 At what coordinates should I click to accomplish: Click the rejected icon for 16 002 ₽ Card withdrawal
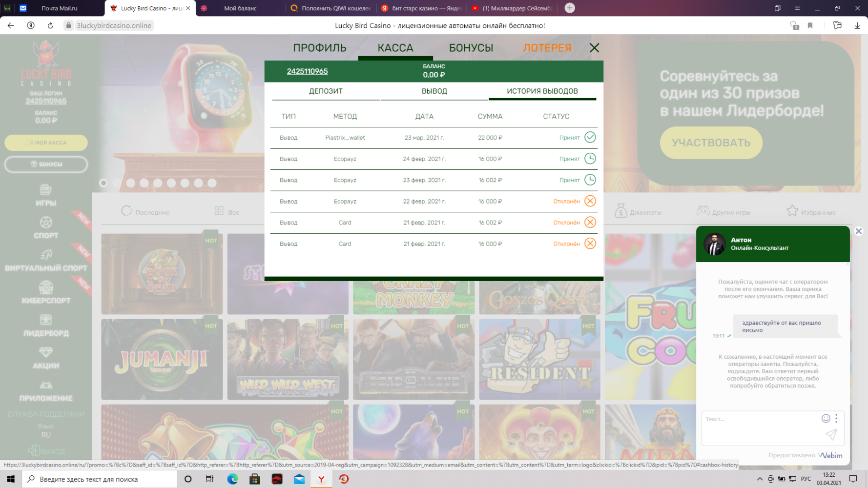pos(590,222)
